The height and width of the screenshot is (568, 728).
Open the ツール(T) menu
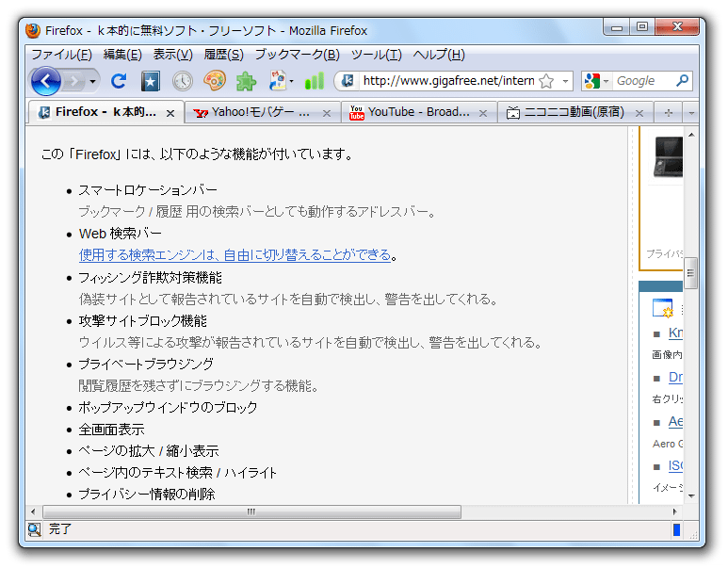(376, 55)
